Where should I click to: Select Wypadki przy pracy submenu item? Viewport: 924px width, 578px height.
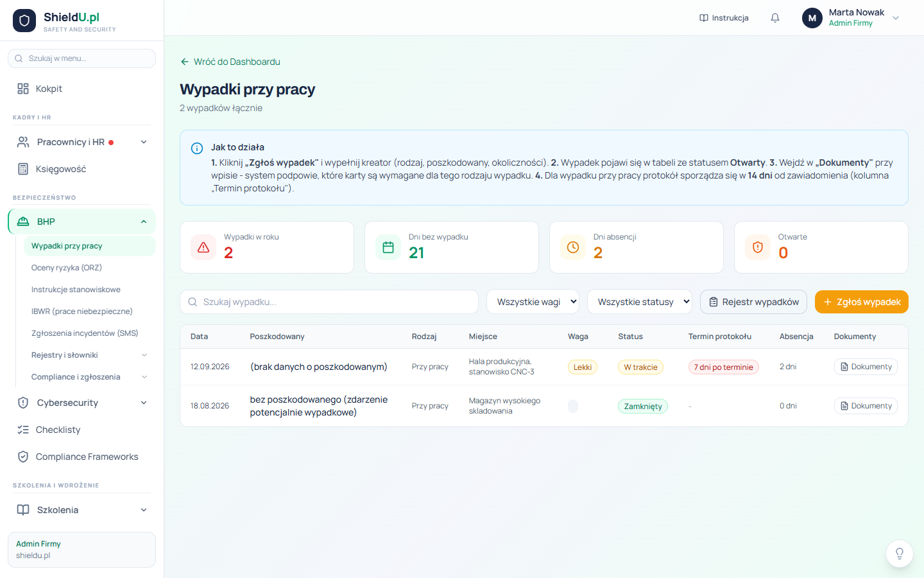89,246
